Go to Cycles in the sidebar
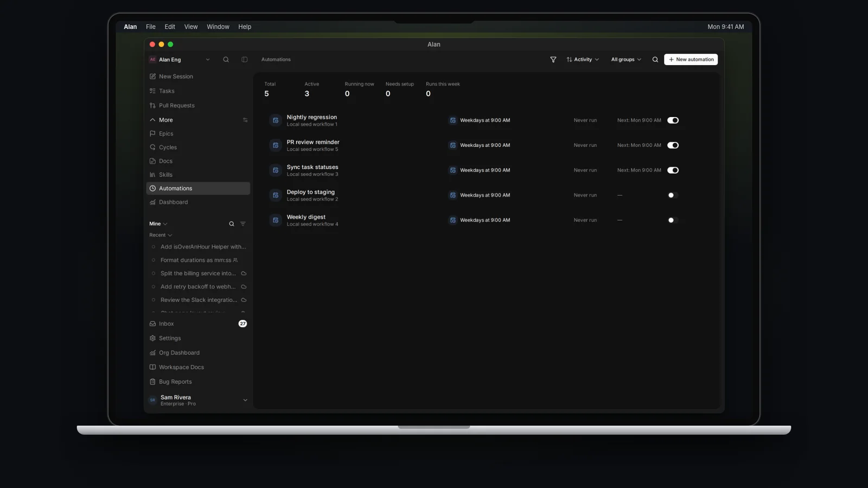The height and width of the screenshot is (488, 868). click(198, 147)
